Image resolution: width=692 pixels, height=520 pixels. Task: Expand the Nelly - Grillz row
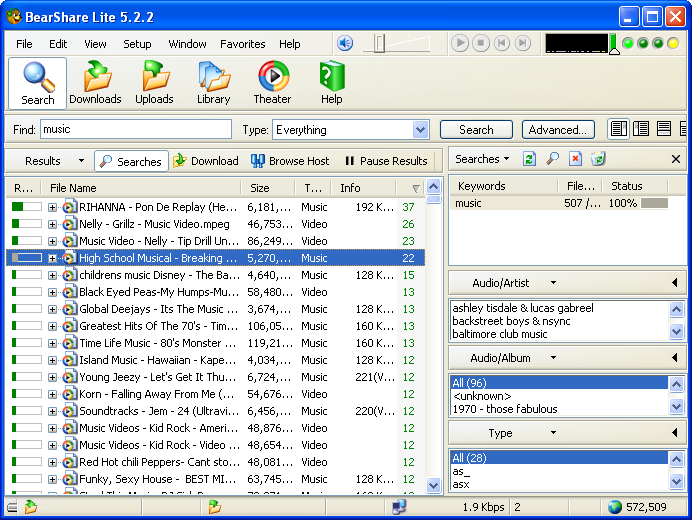52,224
